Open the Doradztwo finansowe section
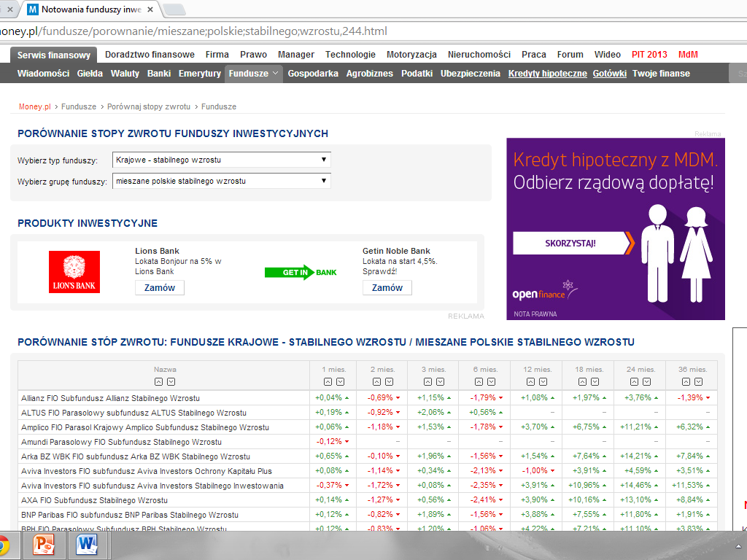The width and height of the screenshot is (747, 560). (x=150, y=54)
